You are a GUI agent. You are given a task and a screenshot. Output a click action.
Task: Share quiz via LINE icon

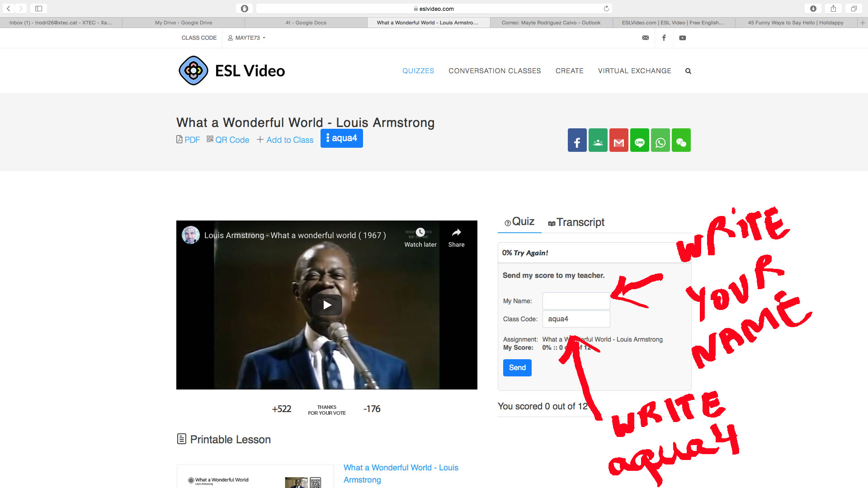[x=639, y=140]
